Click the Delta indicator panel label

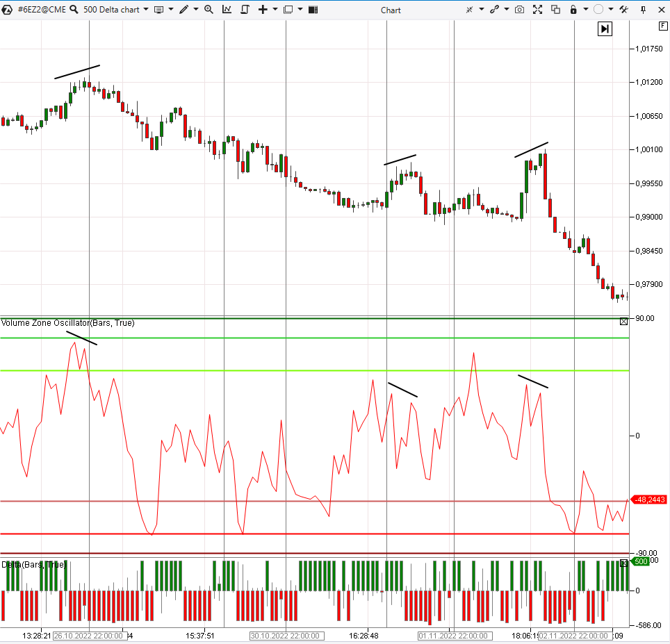point(33,565)
